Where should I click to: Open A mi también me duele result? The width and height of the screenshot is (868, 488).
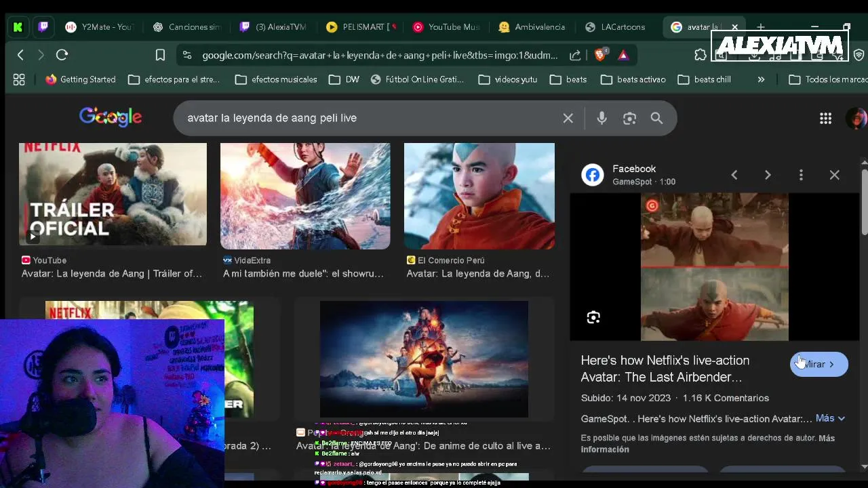pos(303,274)
